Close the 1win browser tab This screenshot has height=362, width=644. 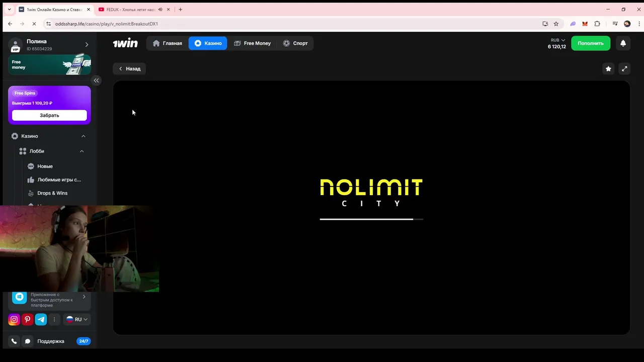[88, 10]
